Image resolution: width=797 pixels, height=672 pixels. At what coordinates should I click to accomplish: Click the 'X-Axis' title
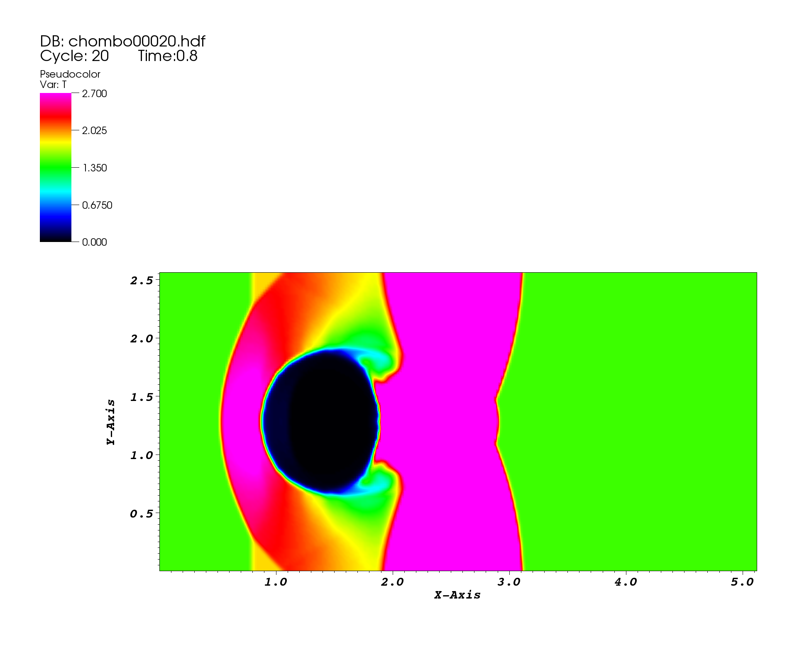coord(457,595)
